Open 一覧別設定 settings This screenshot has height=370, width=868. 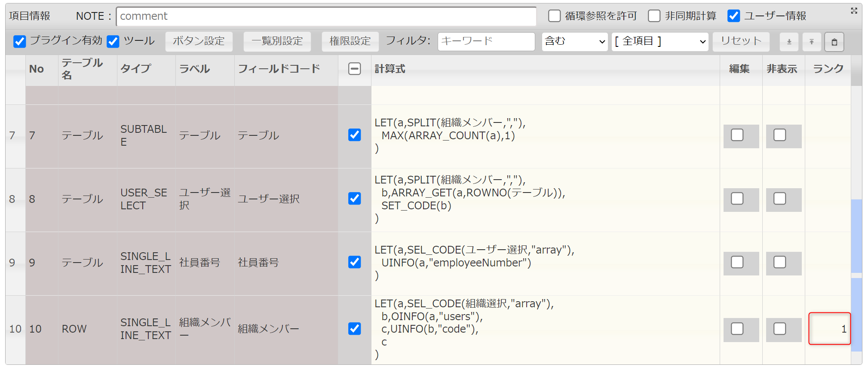tap(277, 42)
